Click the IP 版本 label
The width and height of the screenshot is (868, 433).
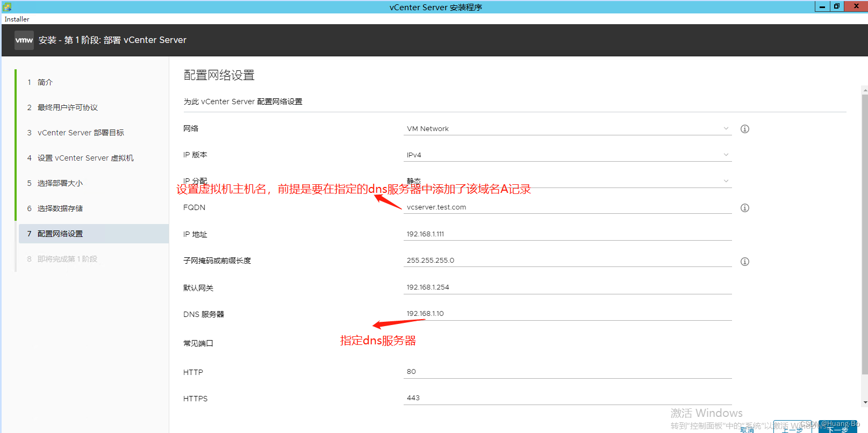click(195, 155)
